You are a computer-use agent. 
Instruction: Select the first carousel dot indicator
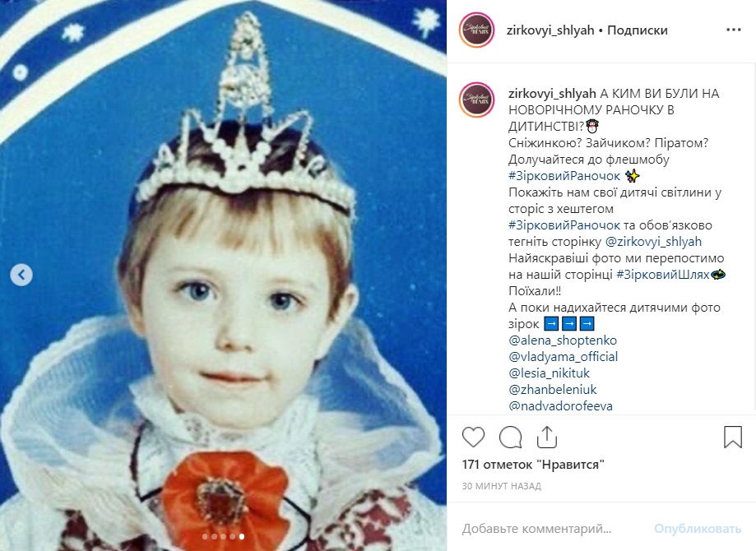[205, 536]
